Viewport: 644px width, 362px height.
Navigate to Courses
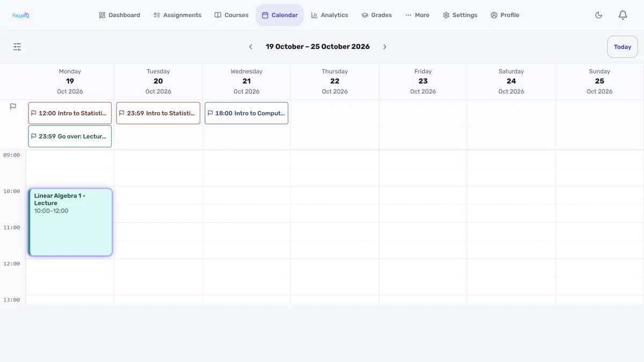pos(231,15)
